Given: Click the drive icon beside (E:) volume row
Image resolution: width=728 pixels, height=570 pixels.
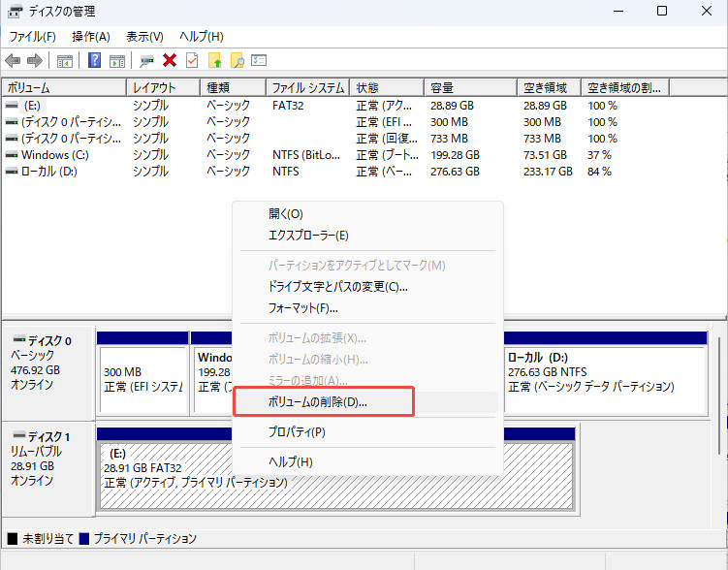Looking at the screenshot, I should click(x=12, y=106).
